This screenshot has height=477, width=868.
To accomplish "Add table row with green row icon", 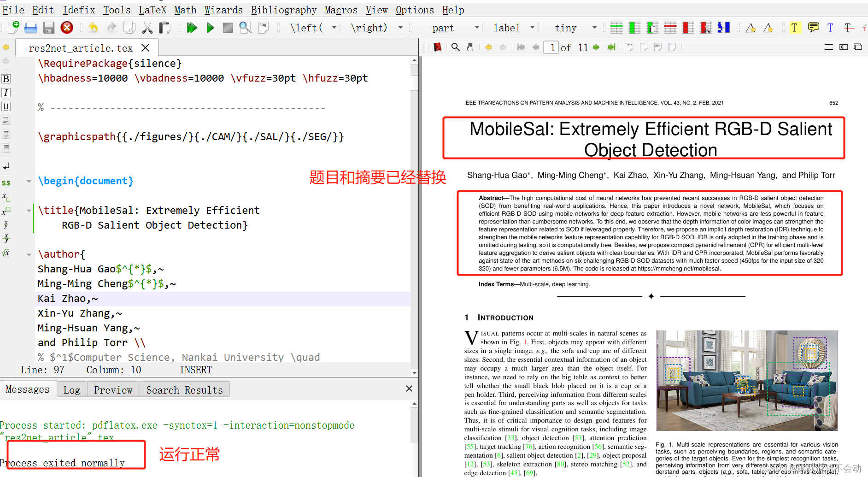I will [x=616, y=28].
